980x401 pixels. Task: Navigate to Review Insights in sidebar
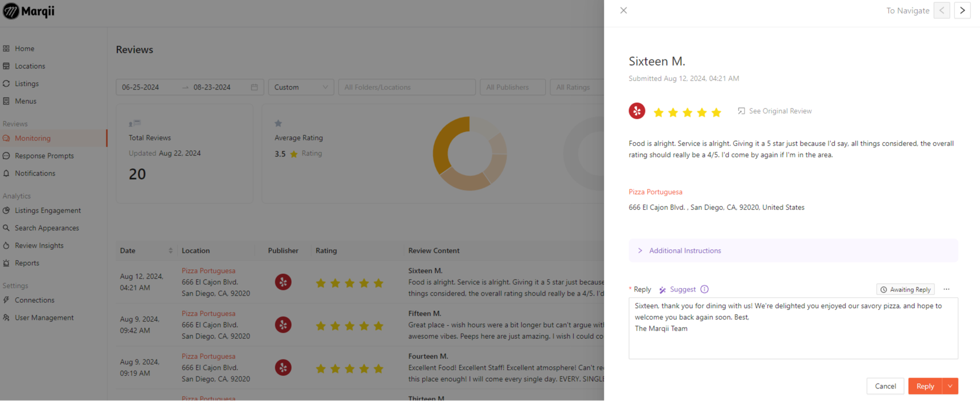point(39,246)
